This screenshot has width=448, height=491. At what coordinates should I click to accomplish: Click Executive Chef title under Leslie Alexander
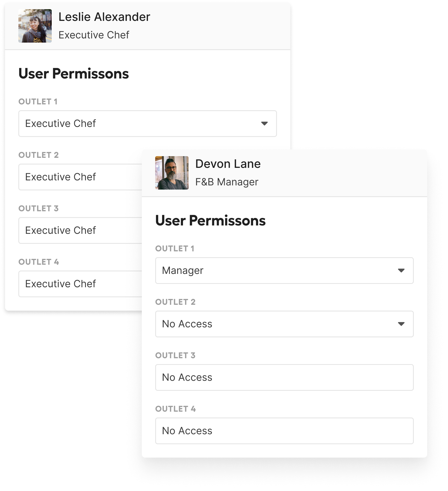point(94,35)
